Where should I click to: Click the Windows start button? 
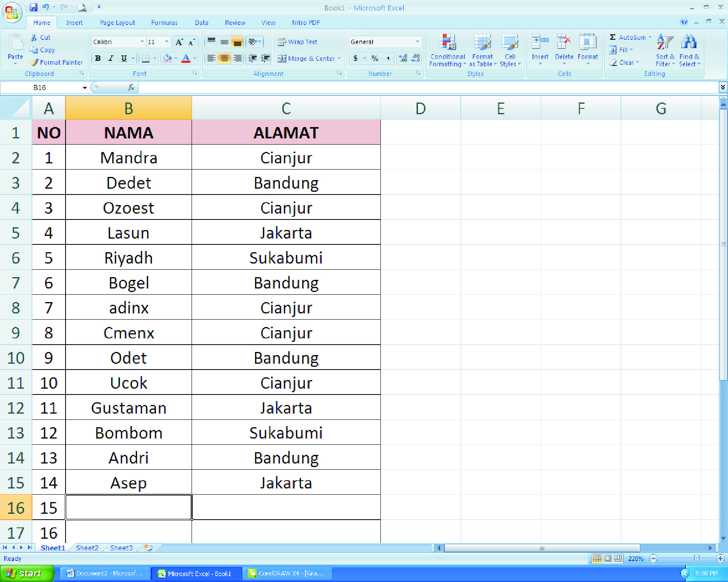27,573
